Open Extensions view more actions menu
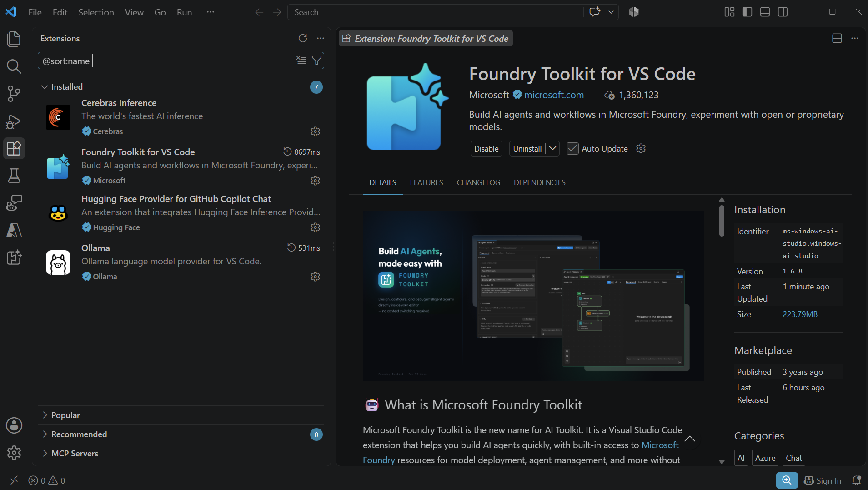Viewport: 868px width, 490px height. click(x=321, y=38)
